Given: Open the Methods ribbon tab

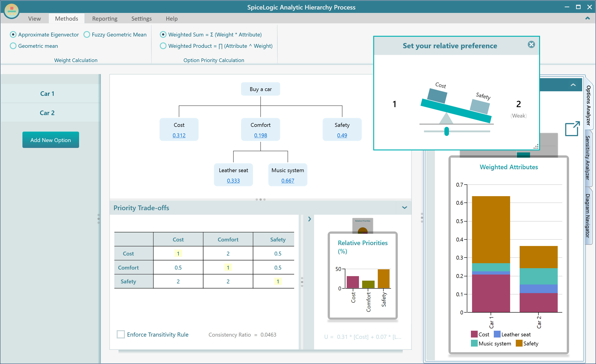Looking at the screenshot, I should tap(67, 19).
